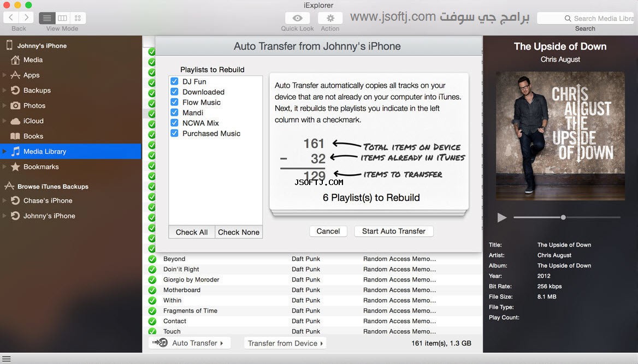Viewport: 638px width, 364px height.
Task: Expand Chase's iPhone backup
Action: pyautogui.click(x=4, y=200)
